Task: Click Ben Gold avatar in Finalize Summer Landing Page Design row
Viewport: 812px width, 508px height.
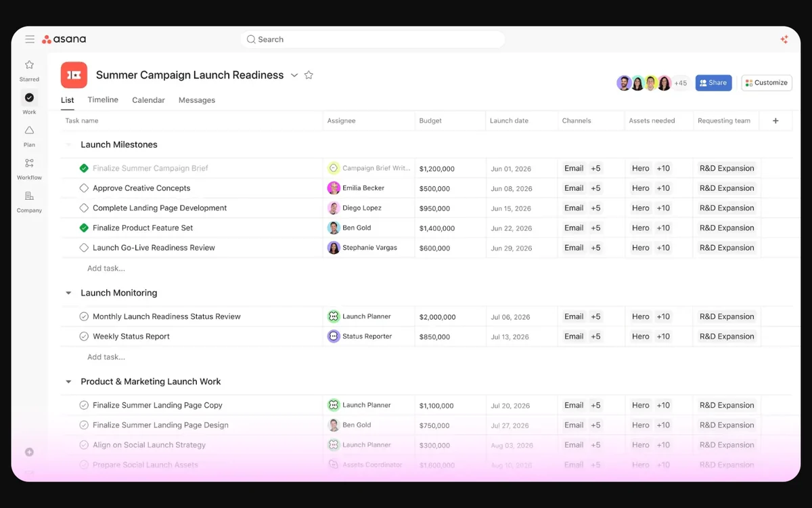Action: coord(334,425)
